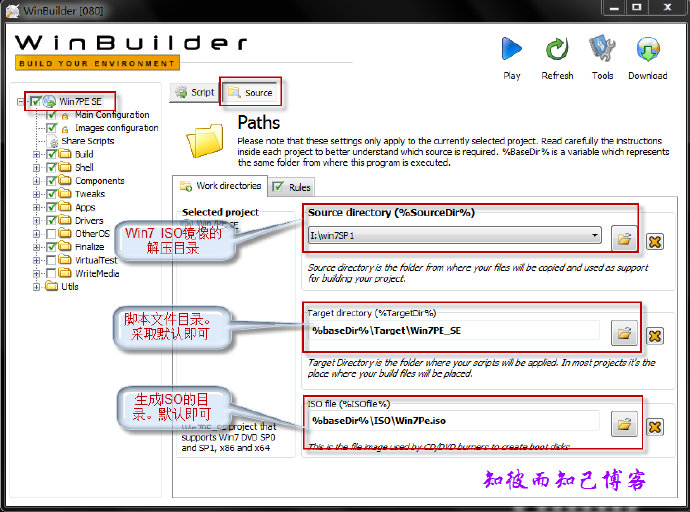Click the OtherOS folder icon in tree

(65, 233)
